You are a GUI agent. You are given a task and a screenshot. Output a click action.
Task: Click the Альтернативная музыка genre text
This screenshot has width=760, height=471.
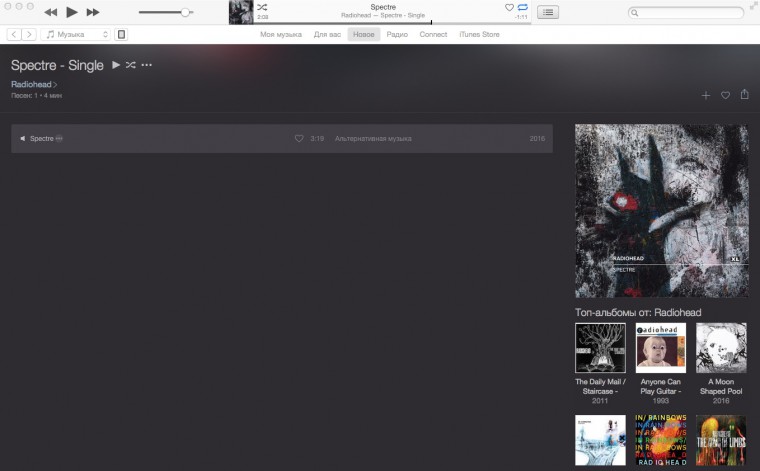point(373,139)
